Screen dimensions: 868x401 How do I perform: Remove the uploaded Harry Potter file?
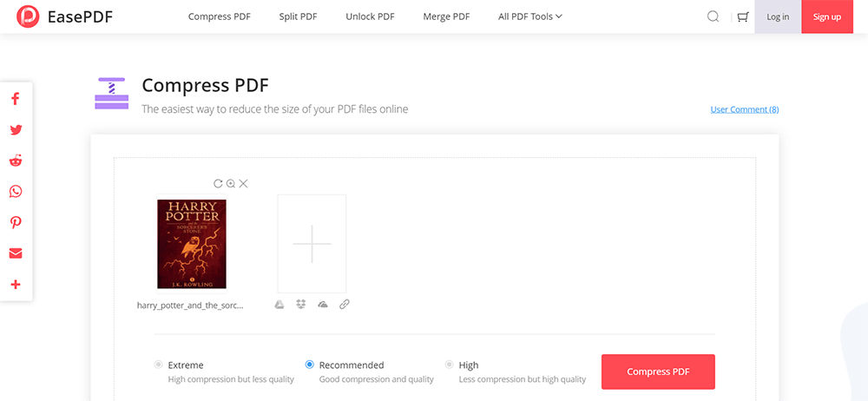tap(244, 183)
